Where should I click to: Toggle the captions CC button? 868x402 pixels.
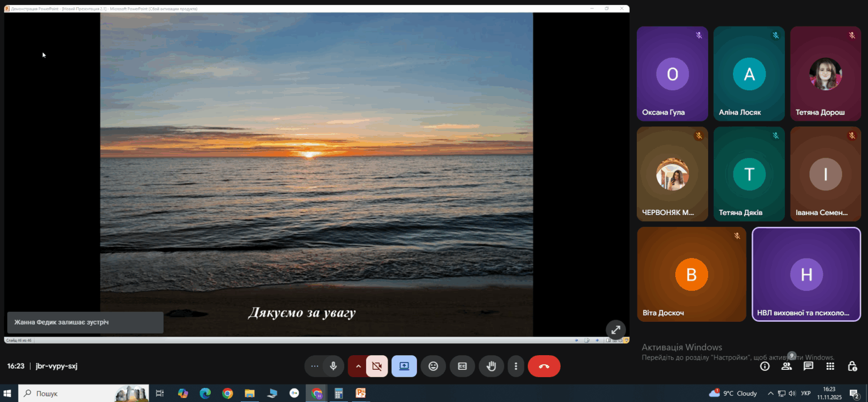coord(462,366)
